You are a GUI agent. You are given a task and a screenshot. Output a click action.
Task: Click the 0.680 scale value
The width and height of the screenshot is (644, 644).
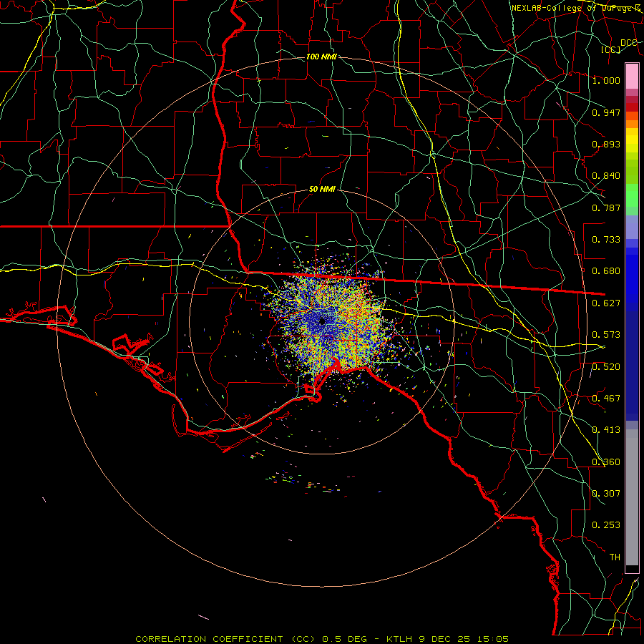pos(606,271)
